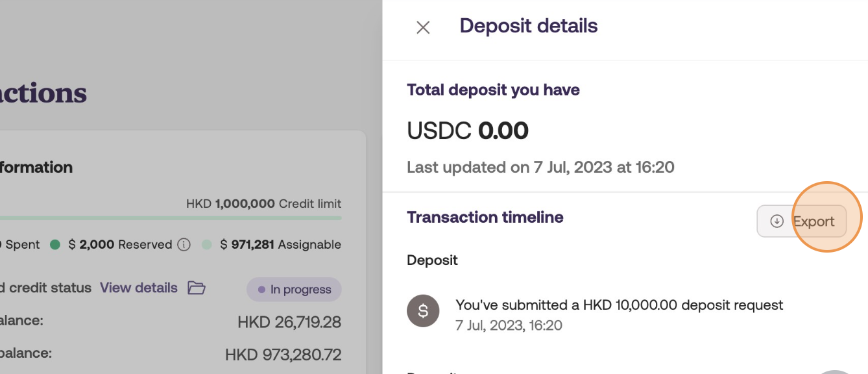Viewport: 868px width, 374px height.
Task: Select the HKD 10,000.00 deposit request entry
Action: (x=619, y=305)
